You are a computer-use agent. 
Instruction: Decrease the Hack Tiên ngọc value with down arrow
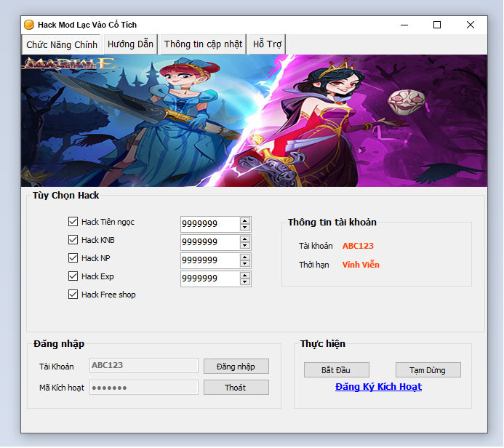(245, 227)
